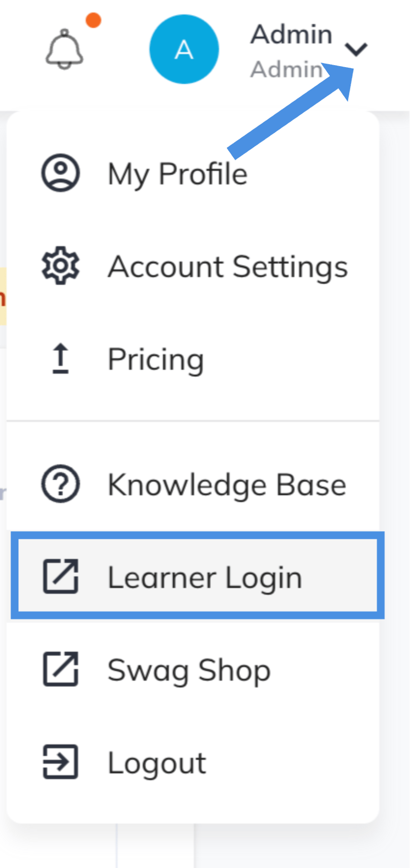Viewport: 410px width, 868px height.
Task: Click the Learner Login external link icon
Action: [x=60, y=576]
